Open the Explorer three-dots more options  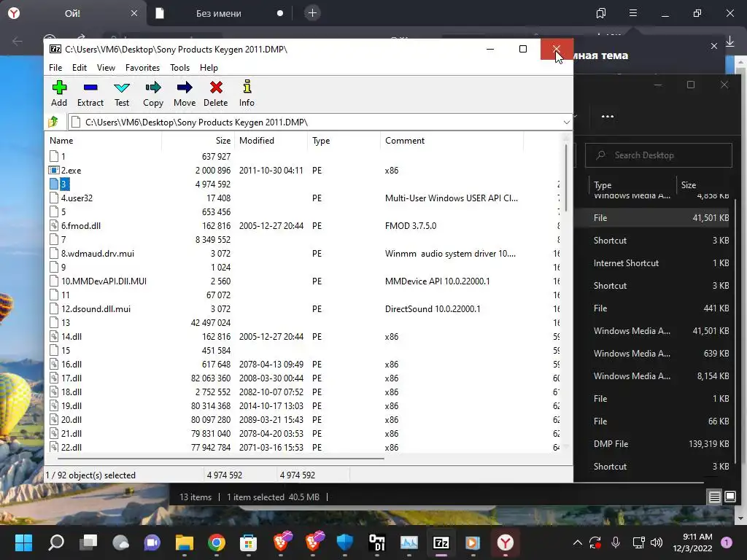[x=608, y=116]
